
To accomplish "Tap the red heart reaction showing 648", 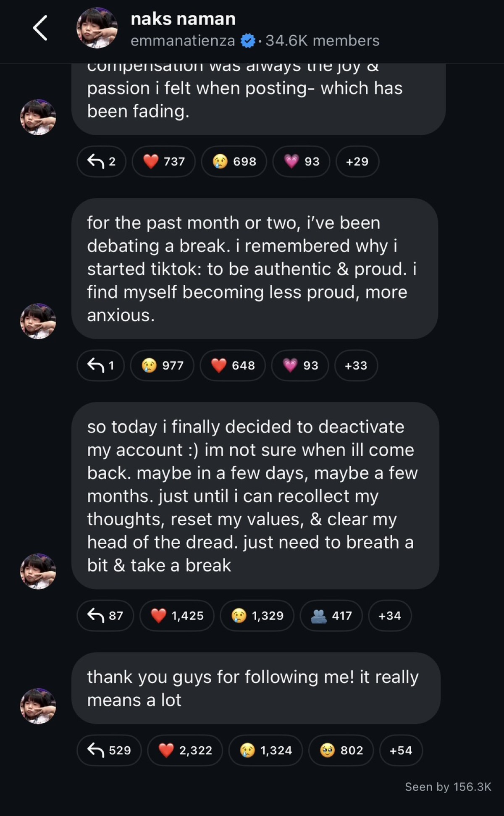I will 232,365.
